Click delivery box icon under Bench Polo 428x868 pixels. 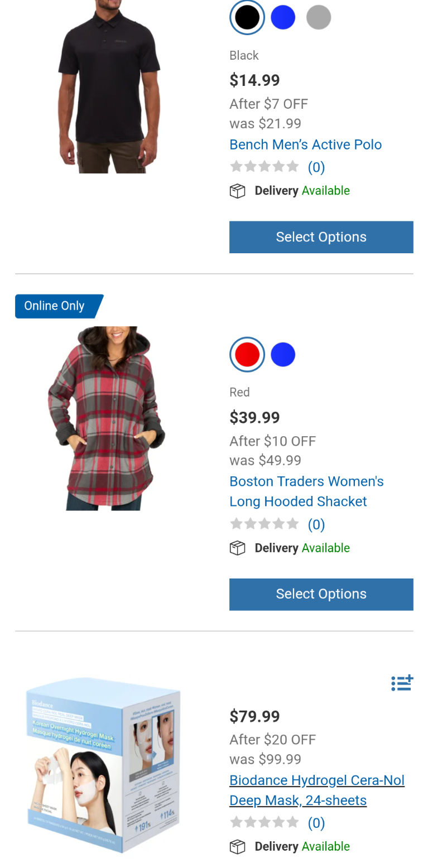tap(238, 191)
